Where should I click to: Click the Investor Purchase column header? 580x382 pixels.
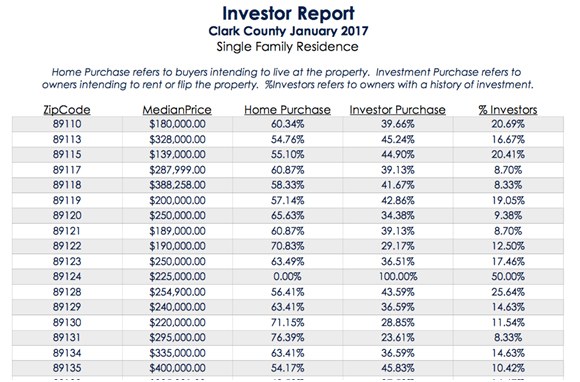click(398, 110)
